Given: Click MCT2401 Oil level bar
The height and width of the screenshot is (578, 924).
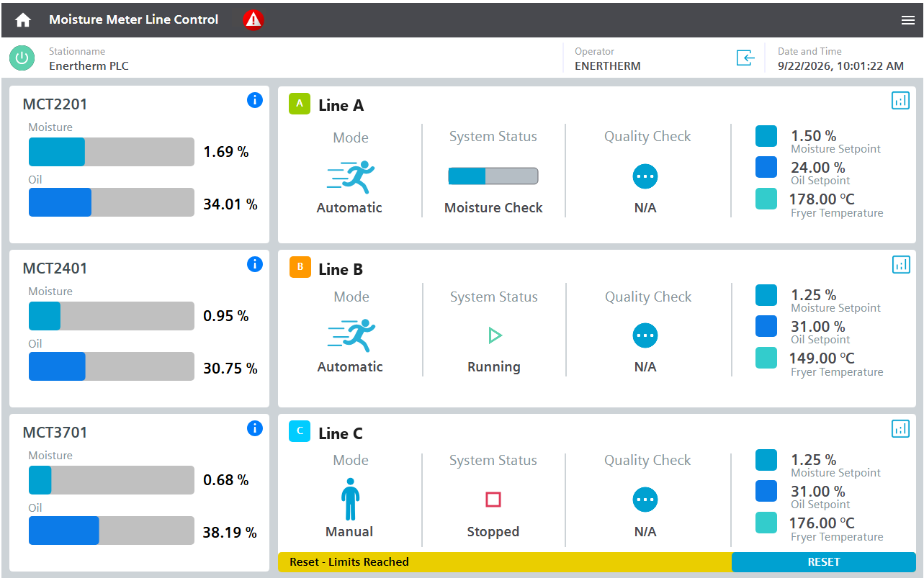Looking at the screenshot, I should [x=112, y=366].
